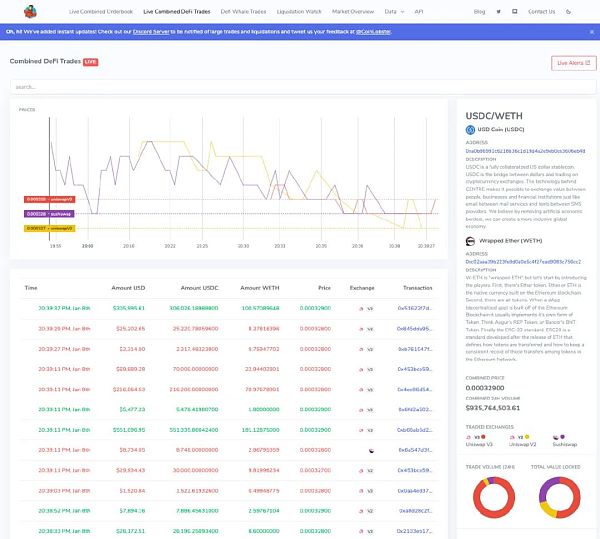
Task: Expand the Data dropdown menu
Action: [391, 12]
